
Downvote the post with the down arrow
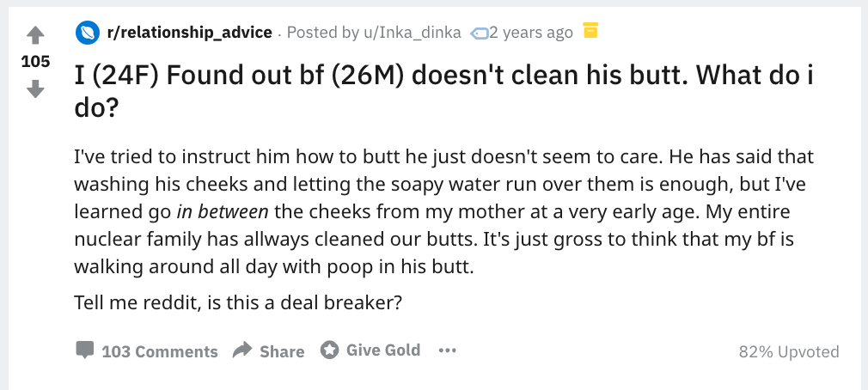click(35, 88)
